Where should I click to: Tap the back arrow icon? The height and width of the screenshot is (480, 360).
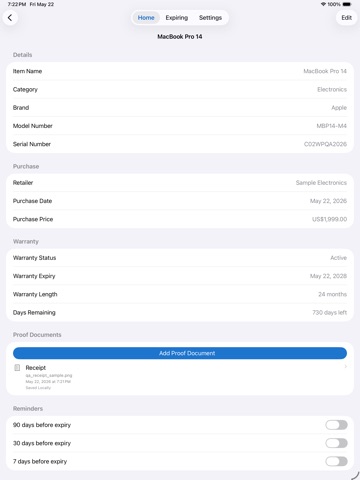(x=10, y=18)
